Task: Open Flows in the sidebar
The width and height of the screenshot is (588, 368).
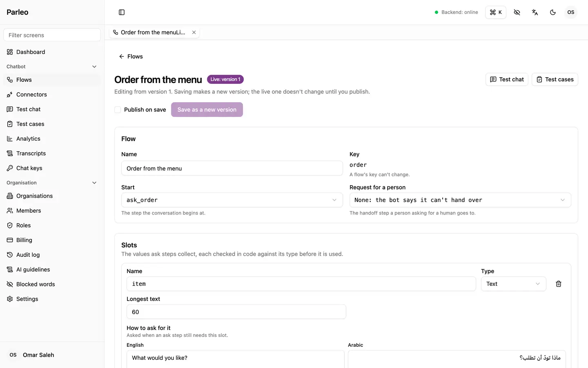Action: coord(52,80)
